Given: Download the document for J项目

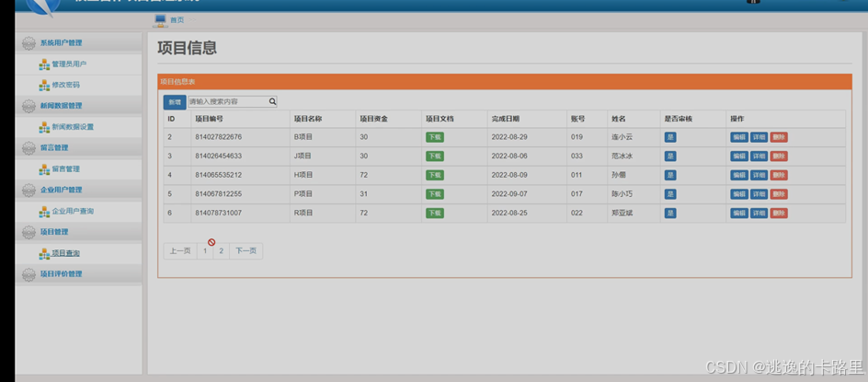Looking at the screenshot, I should [x=435, y=156].
